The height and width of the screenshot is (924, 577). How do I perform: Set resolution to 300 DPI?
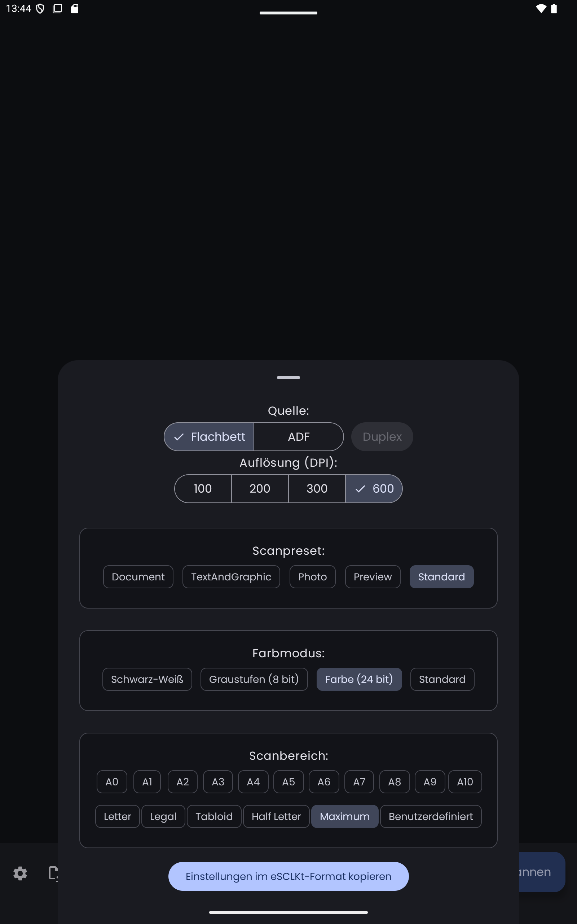[317, 488]
